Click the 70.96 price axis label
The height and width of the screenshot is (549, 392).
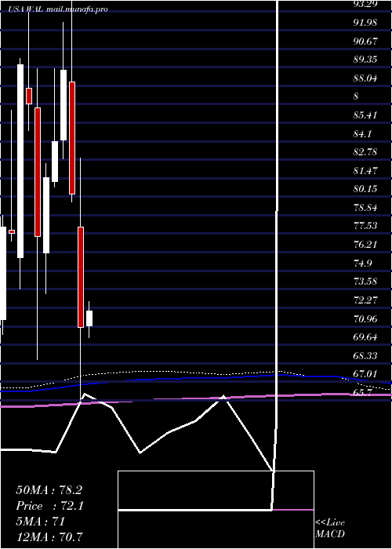tap(365, 318)
